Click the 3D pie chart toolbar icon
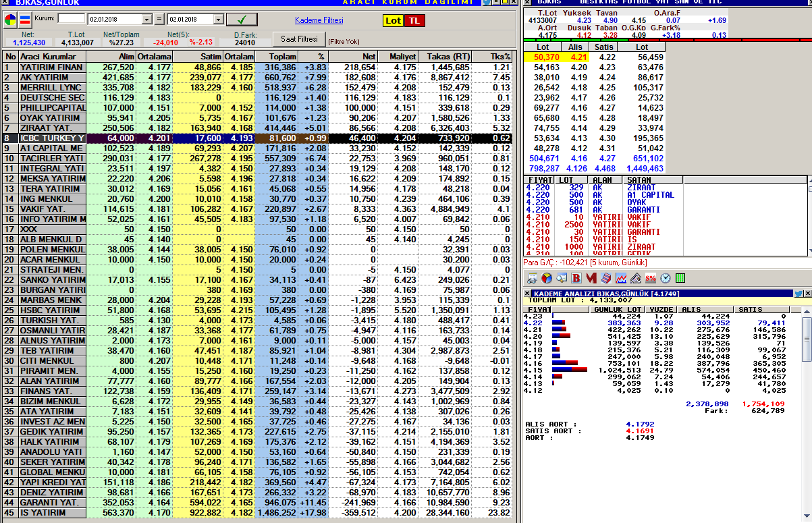The width and height of the screenshot is (812, 523). [546, 278]
